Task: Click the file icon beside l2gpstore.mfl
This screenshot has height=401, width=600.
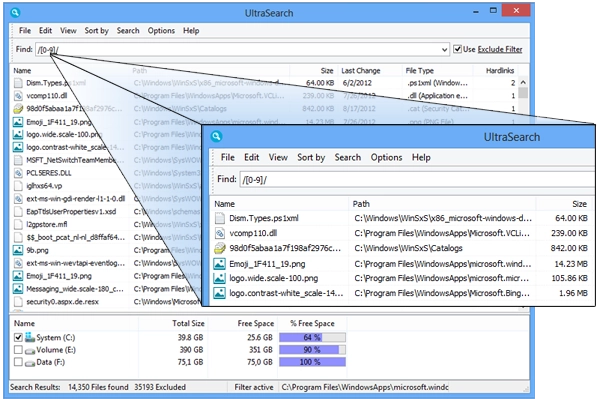Action: pos(18,224)
